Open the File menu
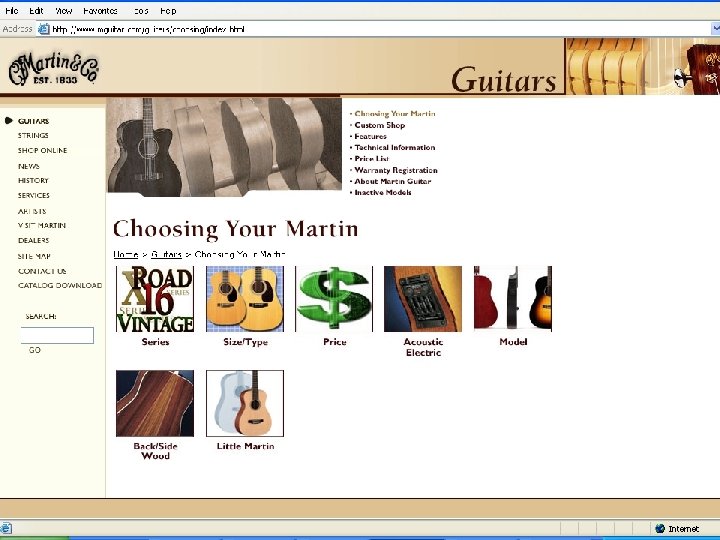Screen dimensions: 720x540 click(x=12, y=11)
